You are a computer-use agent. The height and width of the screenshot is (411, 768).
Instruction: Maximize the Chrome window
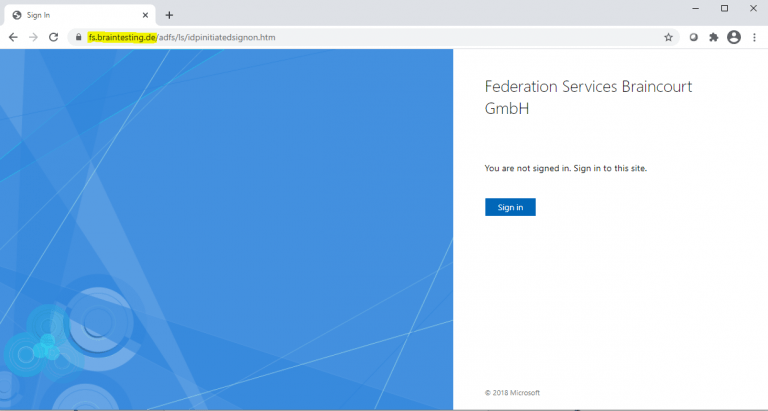724,8
